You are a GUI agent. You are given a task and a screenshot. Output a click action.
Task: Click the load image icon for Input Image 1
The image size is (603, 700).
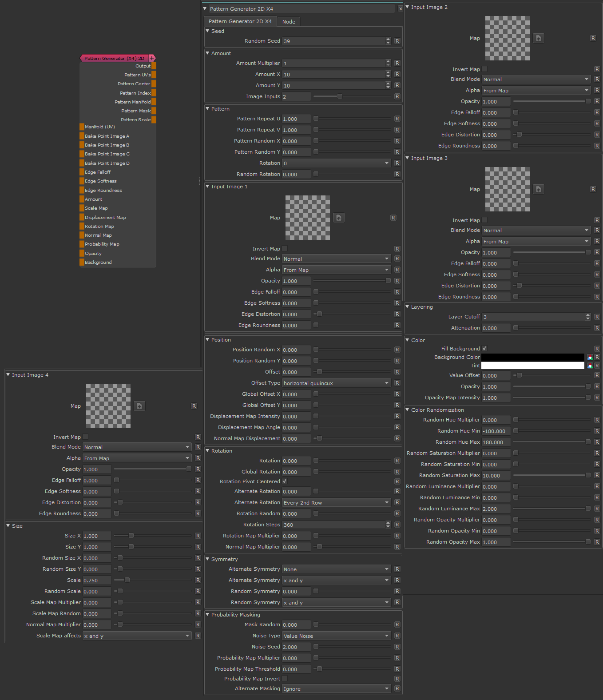click(x=339, y=218)
